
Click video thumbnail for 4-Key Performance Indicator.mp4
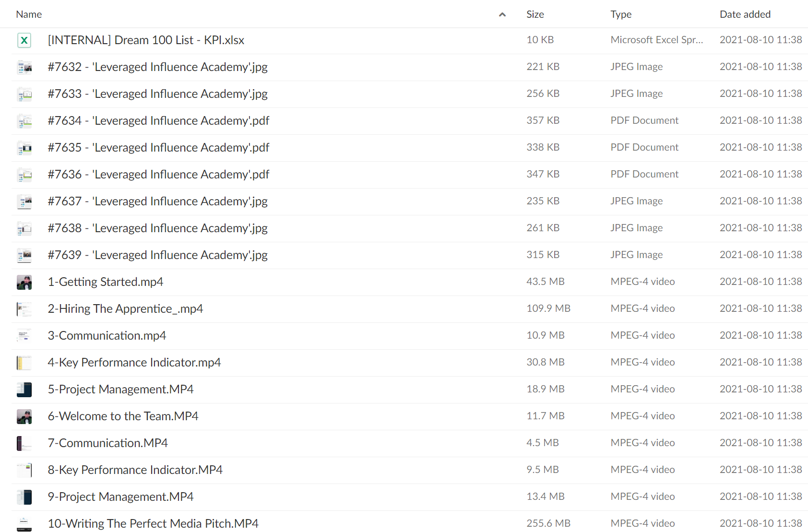tap(24, 363)
